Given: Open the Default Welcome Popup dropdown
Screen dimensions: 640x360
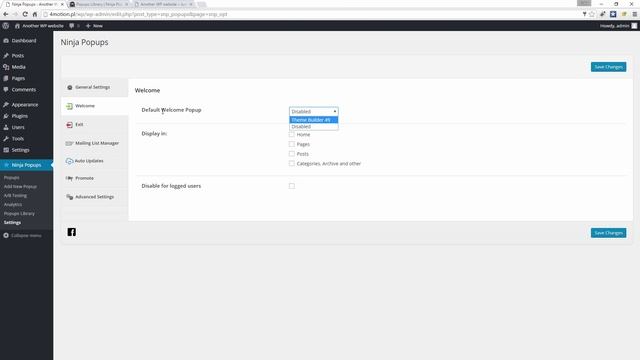Looking at the screenshot, I should [313, 111].
